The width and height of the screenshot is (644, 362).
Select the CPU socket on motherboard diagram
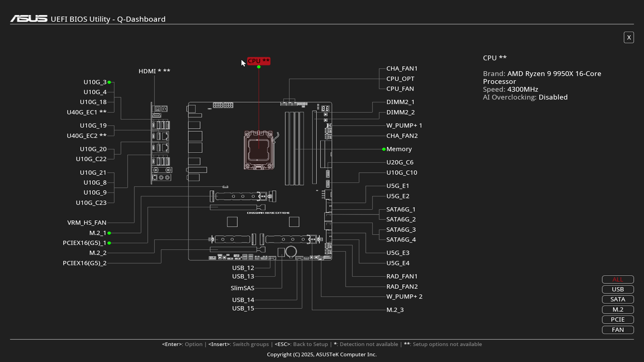click(x=259, y=150)
